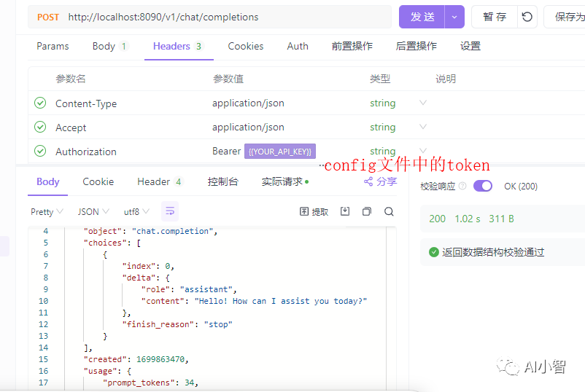Open the send button dropdown arrow
The width and height of the screenshot is (585, 392).
tap(454, 17)
